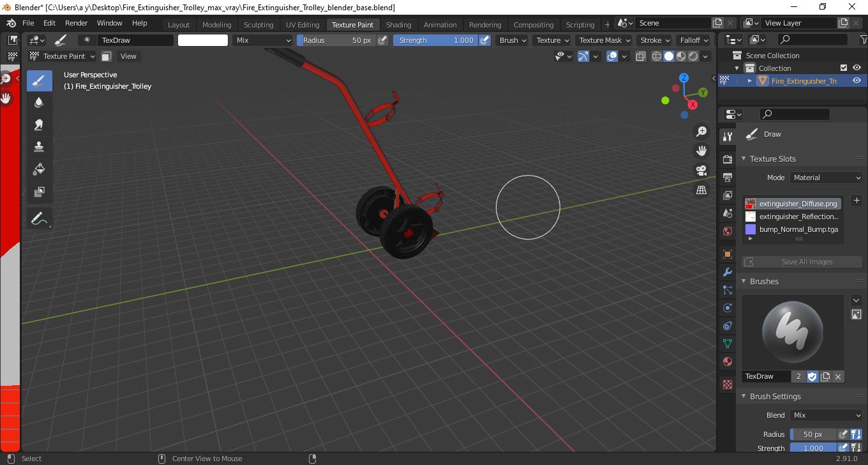Open the Texture Paint mode dropdown
The width and height of the screenshot is (868, 465).
click(x=62, y=56)
